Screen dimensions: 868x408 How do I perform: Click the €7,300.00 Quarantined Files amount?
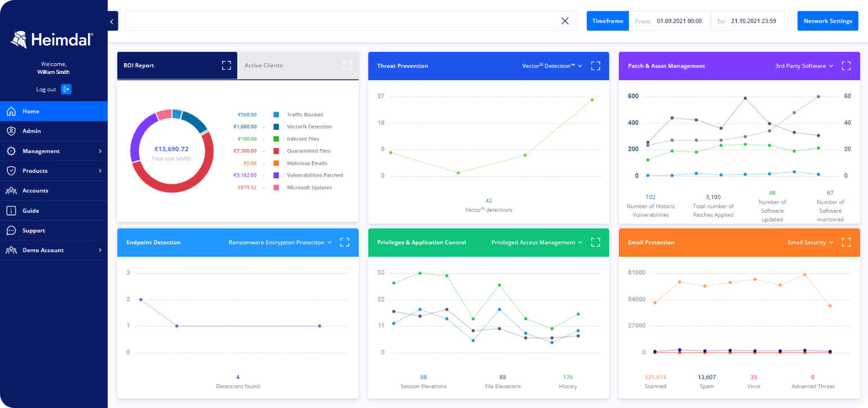click(245, 151)
